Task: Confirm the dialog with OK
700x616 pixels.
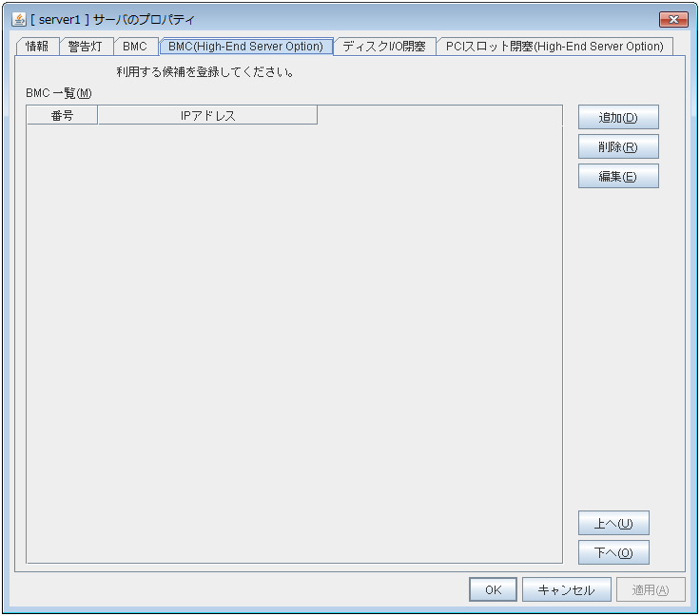Action: point(493,589)
